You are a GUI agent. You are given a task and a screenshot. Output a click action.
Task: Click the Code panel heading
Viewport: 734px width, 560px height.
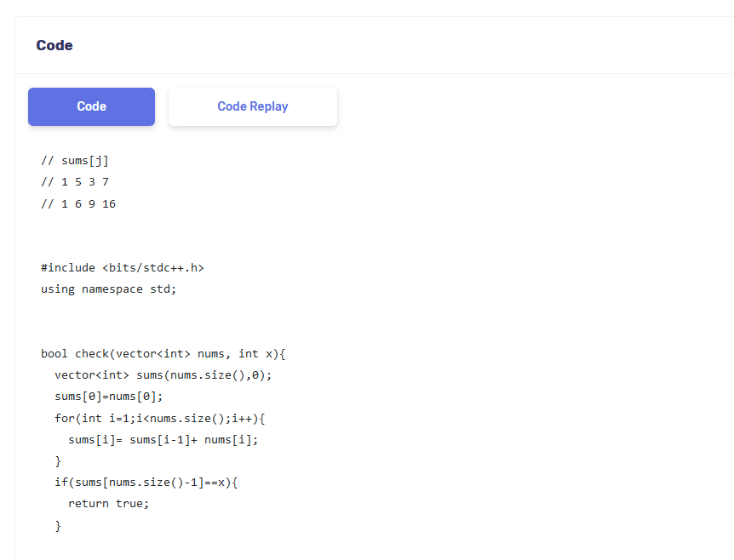[x=54, y=45]
